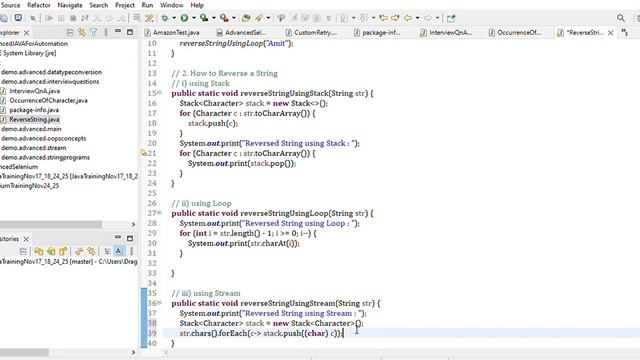Collapse reverseStringUsingLoop method fold marker at line 27
Screen dimensions: 640x360
(160, 213)
